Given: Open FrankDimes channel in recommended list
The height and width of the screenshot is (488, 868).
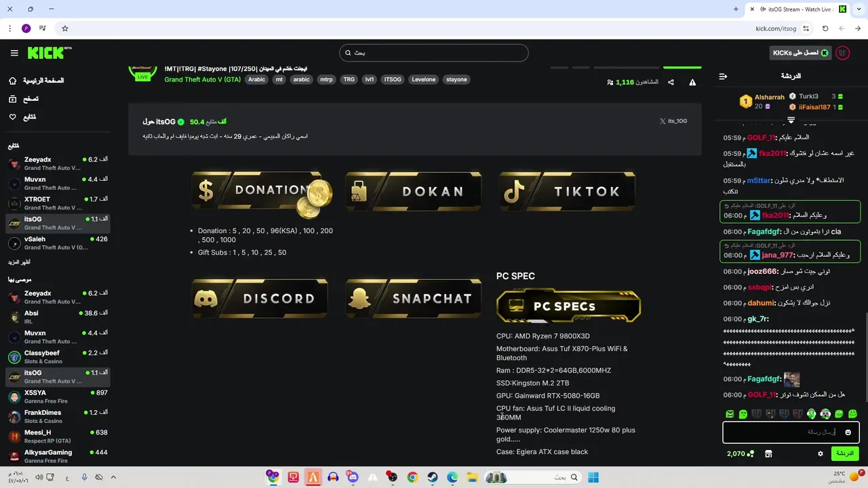Looking at the screenshot, I should pos(57,416).
